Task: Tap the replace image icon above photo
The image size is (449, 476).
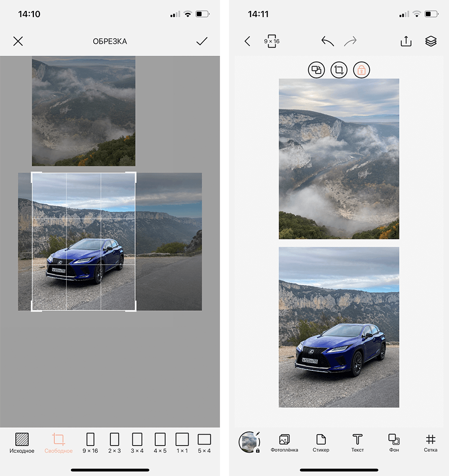Action: point(316,70)
